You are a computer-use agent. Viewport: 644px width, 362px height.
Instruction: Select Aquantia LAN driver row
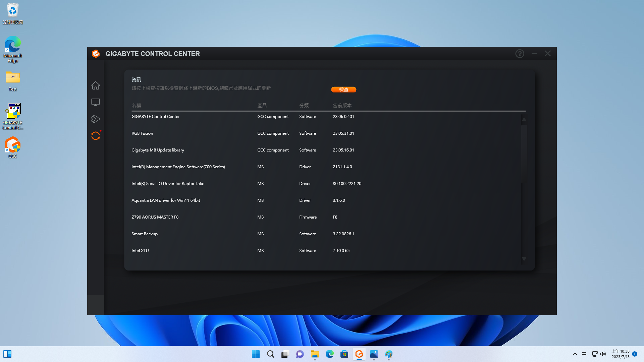point(326,200)
